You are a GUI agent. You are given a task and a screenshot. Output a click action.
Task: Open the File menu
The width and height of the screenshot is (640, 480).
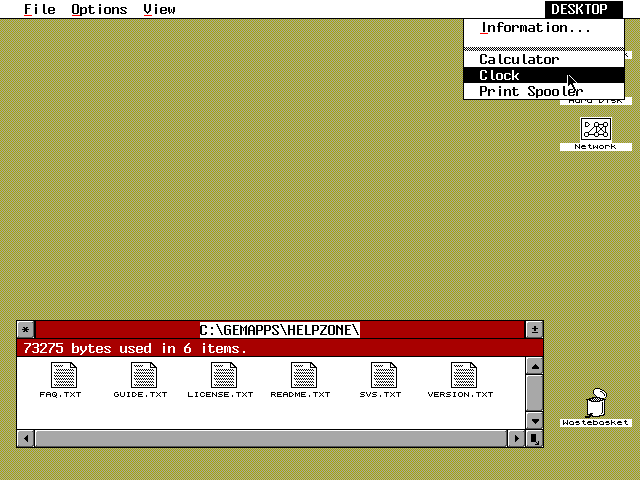[40, 9]
